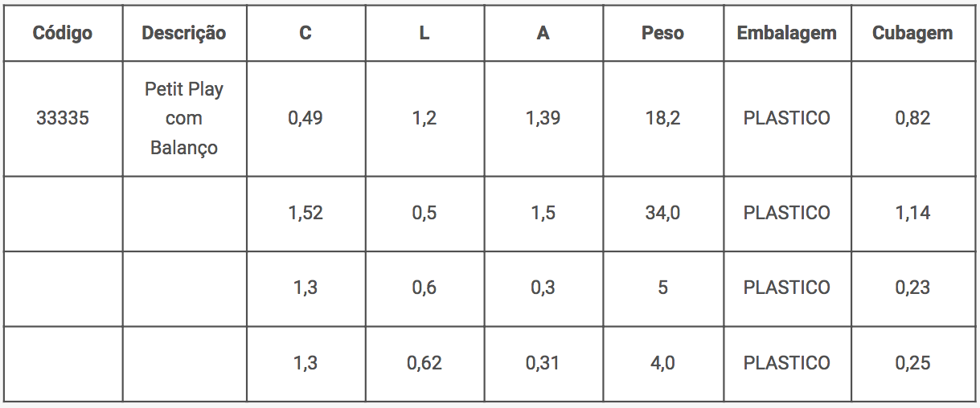Click the Código column header
980x408 pixels.
point(63,34)
